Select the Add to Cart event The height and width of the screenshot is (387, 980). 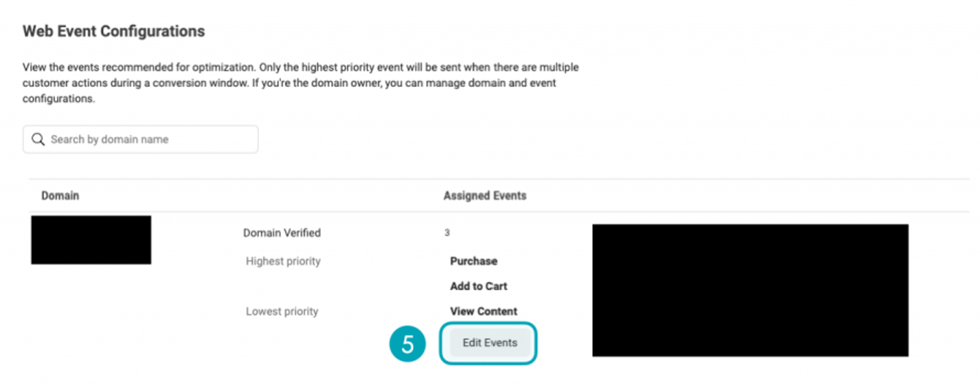[x=478, y=287]
